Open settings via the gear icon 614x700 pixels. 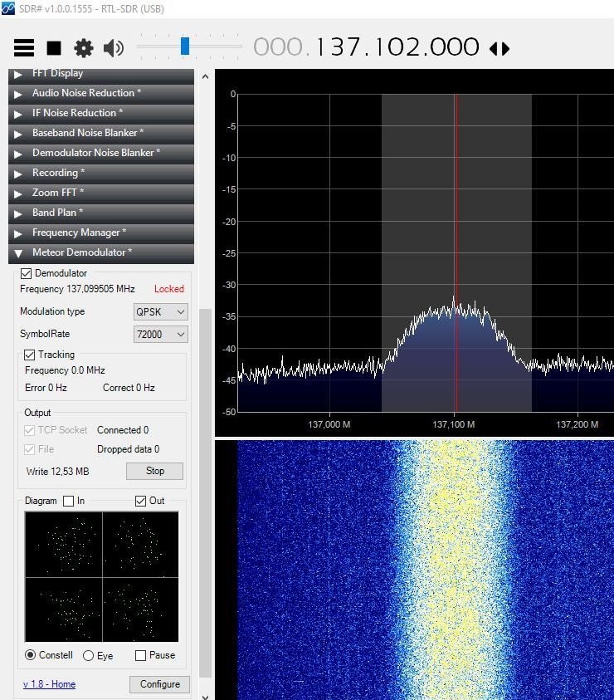click(x=84, y=48)
